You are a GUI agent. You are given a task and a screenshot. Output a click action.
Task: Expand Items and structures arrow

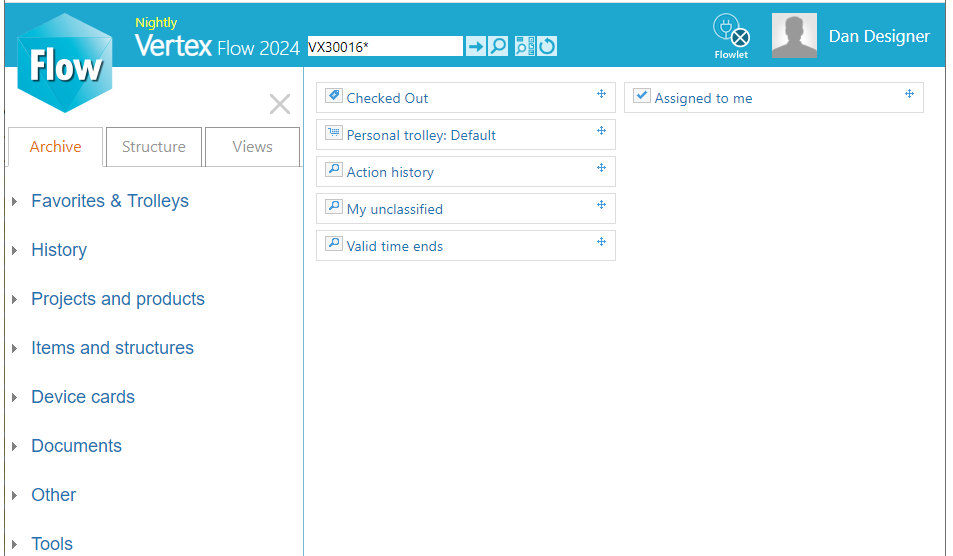click(15, 348)
